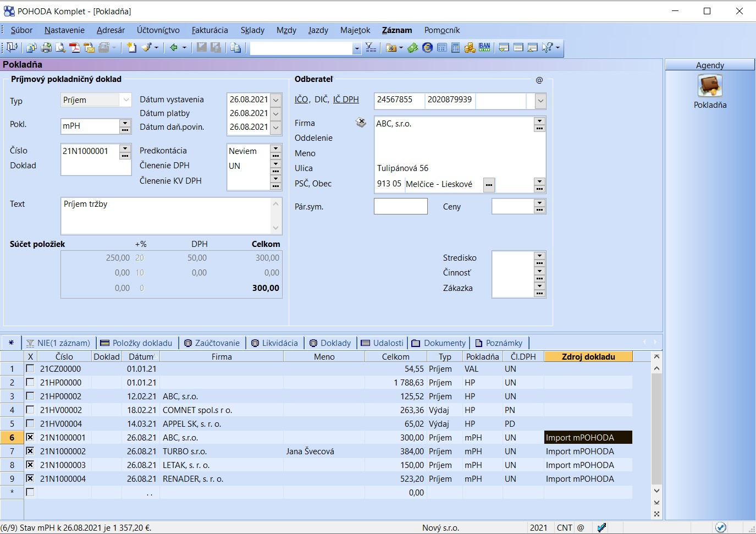Expand the Predkontácia dropdown showing Neviem
The image size is (756, 534).
(276, 148)
